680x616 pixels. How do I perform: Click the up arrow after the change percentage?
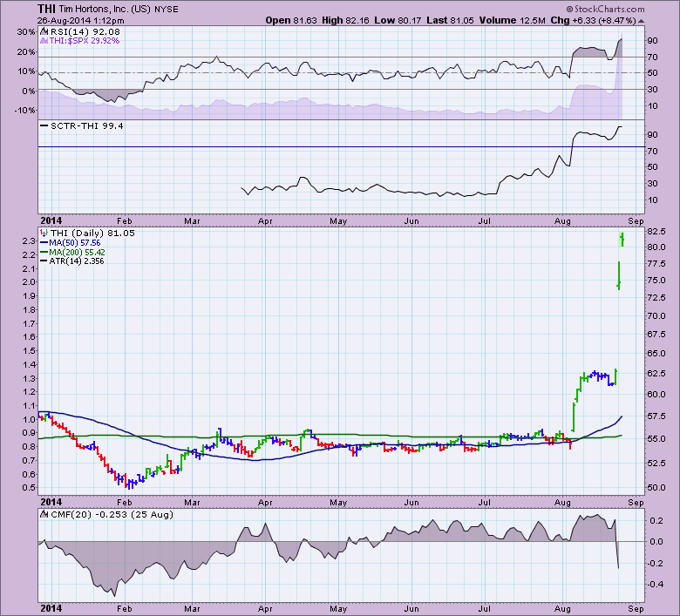pos(642,21)
